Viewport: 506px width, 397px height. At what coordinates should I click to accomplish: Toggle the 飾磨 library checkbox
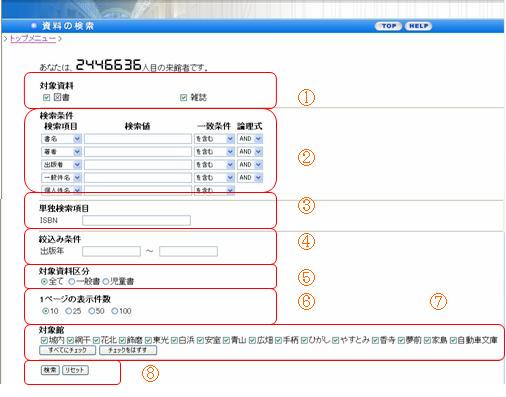tap(122, 340)
